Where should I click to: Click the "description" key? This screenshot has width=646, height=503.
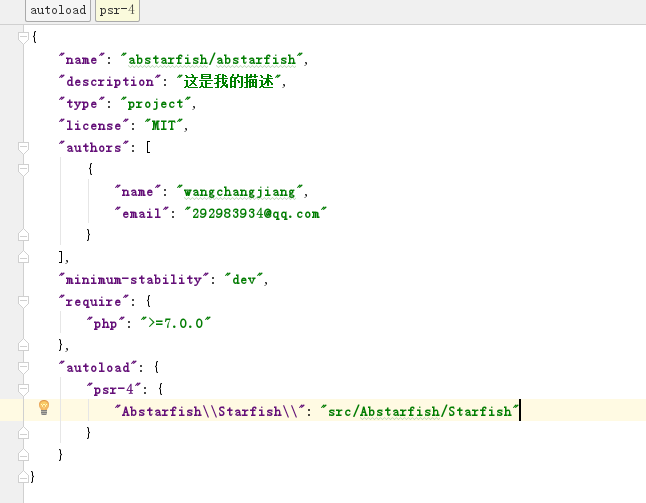pyautogui.click(x=110, y=82)
